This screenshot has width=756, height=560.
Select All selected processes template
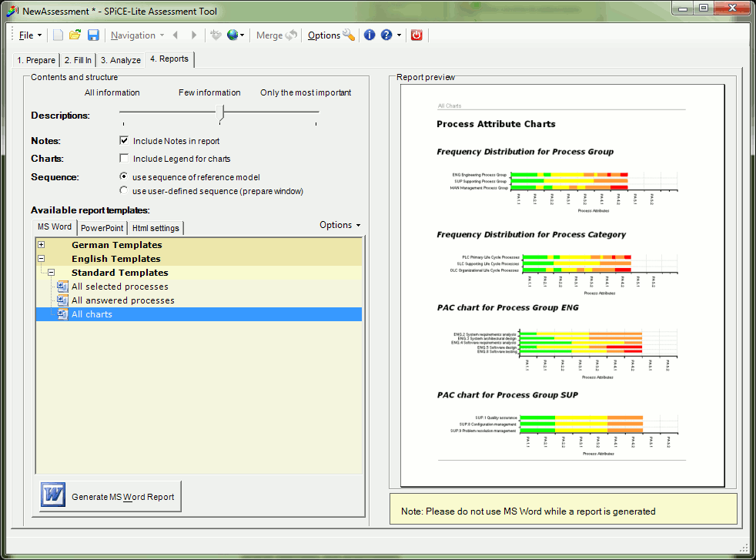[x=120, y=287]
